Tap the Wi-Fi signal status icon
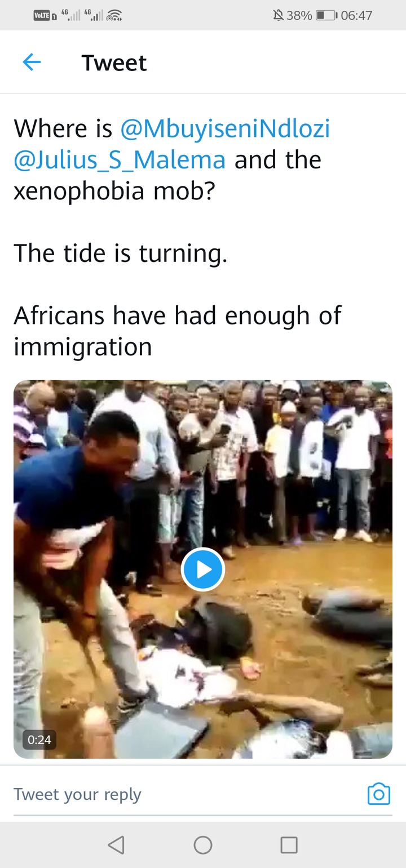 pos(115,15)
